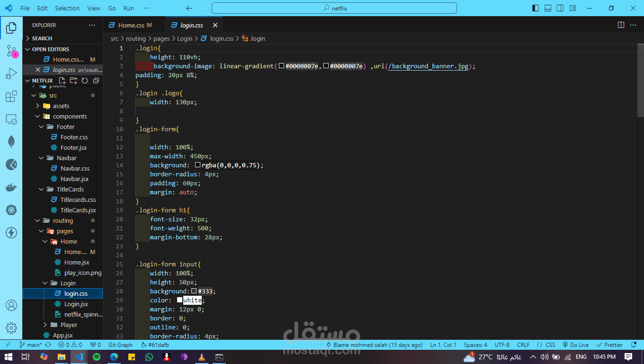Open WhatsApp from the Windows taskbar

tap(150, 357)
